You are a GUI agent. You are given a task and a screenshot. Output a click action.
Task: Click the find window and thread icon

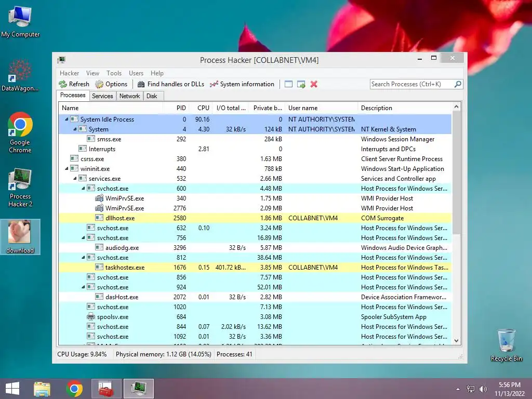301,84
